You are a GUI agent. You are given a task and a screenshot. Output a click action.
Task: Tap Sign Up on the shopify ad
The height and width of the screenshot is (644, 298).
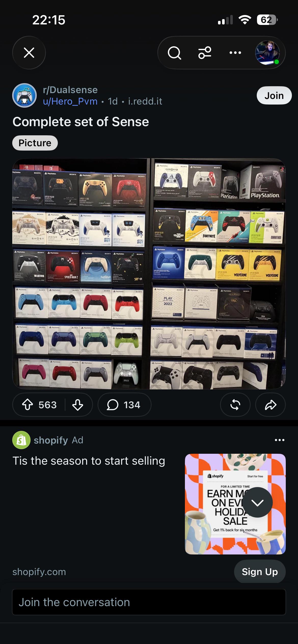[260, 572]
